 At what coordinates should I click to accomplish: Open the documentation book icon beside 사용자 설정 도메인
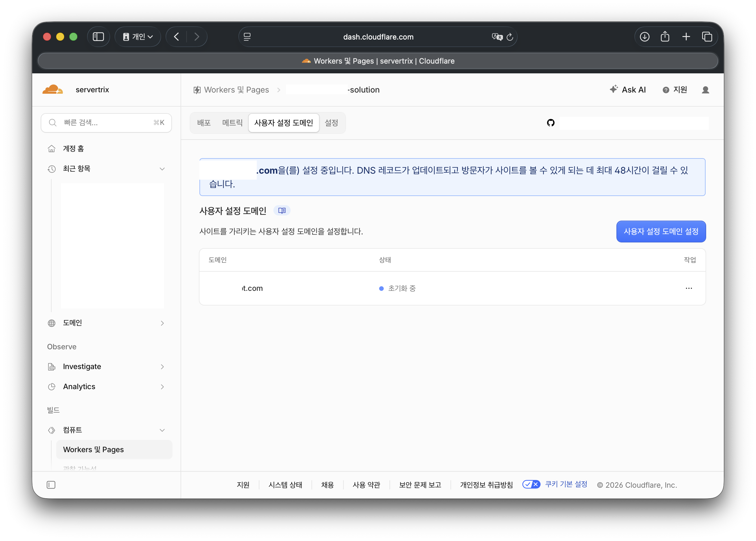tap(282, 211)
